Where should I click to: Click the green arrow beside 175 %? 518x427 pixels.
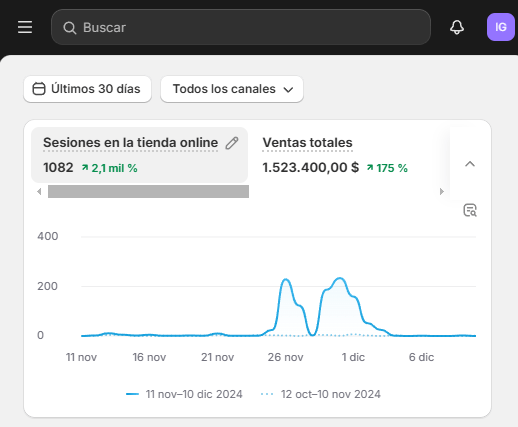pyautogui.click(x=370, y=168)
